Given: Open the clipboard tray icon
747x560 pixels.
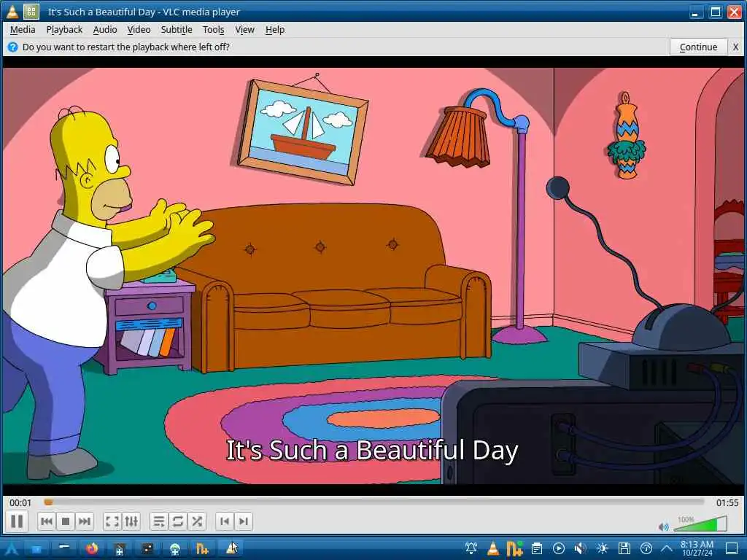Looking at the screenshot, I should [x=537, y=548].
